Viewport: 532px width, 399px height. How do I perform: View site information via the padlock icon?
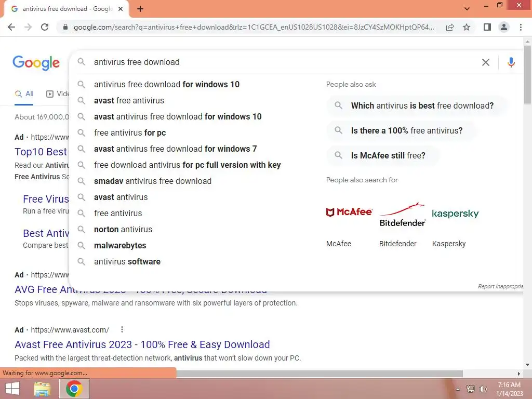(x=65, y=27)
